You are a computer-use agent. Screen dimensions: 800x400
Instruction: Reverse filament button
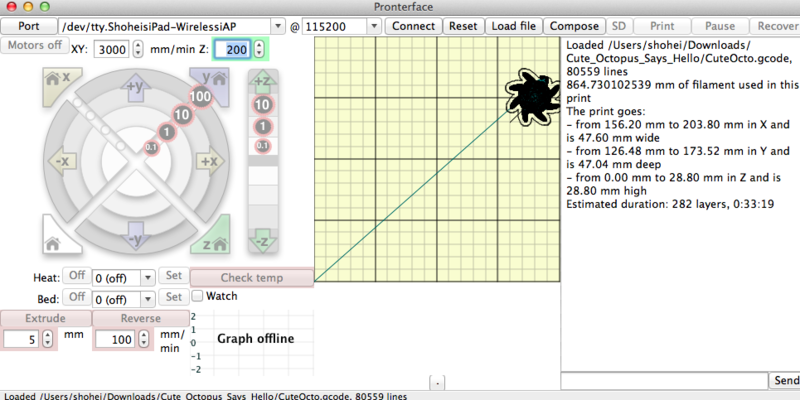(140, 318)
